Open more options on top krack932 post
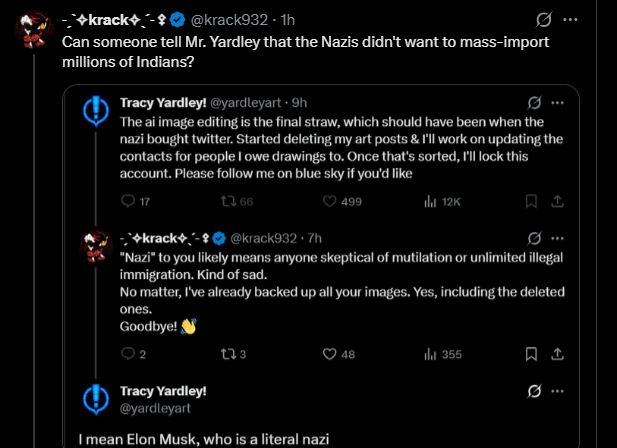The height and width of the screenshot is (448, 617). tap(598, 20)
